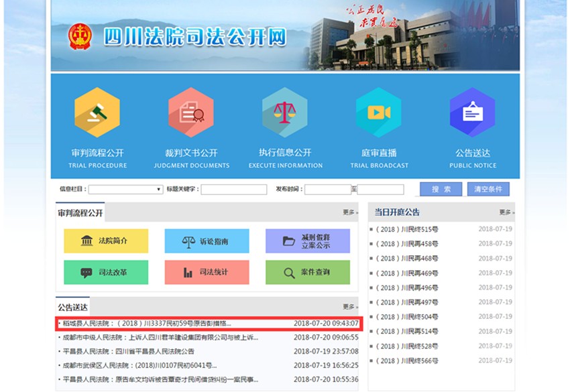Select the scales Execute Information icon
Viewport: 570px width, 392px height.
point(285,113)
